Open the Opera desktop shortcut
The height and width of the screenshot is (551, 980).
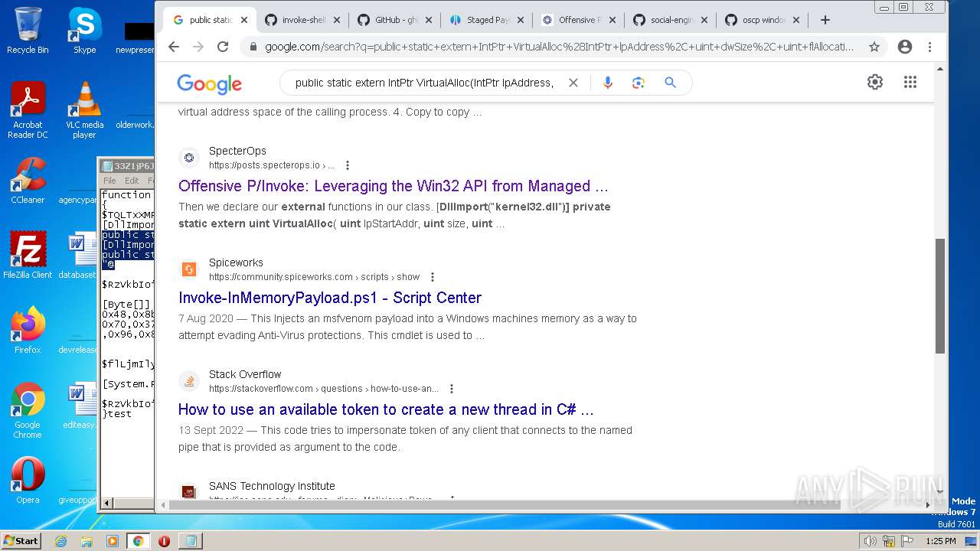pos(28,481)
